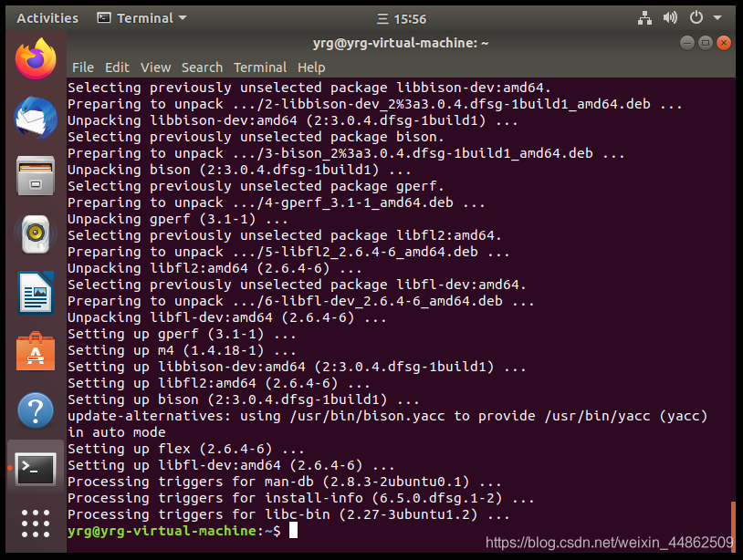Open Ubuntu Software store icon
The height and width of the screenshot is (560, 743).
pos(36,351)
